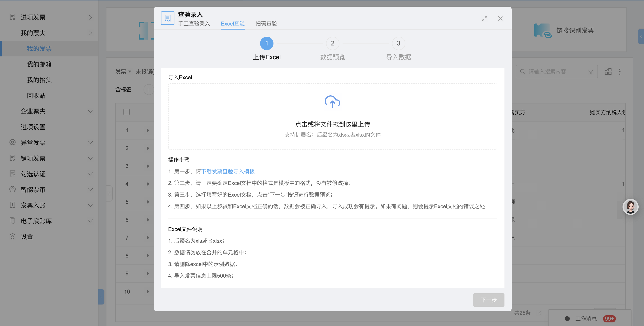
Task: Open 我的邮箱 in sidebar
Action: [39, 64]
